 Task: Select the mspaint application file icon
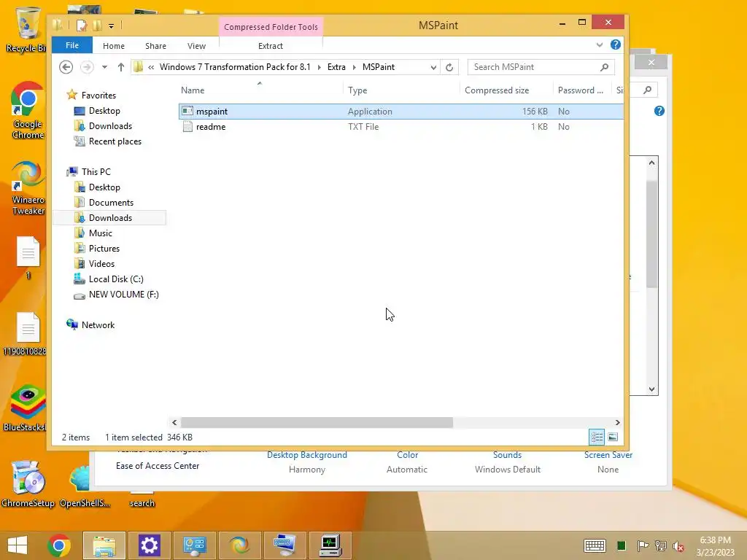pos(187,111)
